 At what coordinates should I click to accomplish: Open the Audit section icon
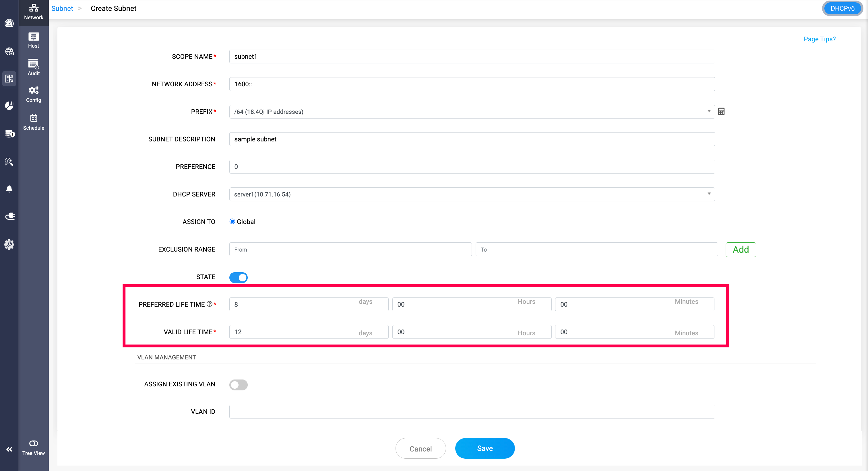pos(33,67)
